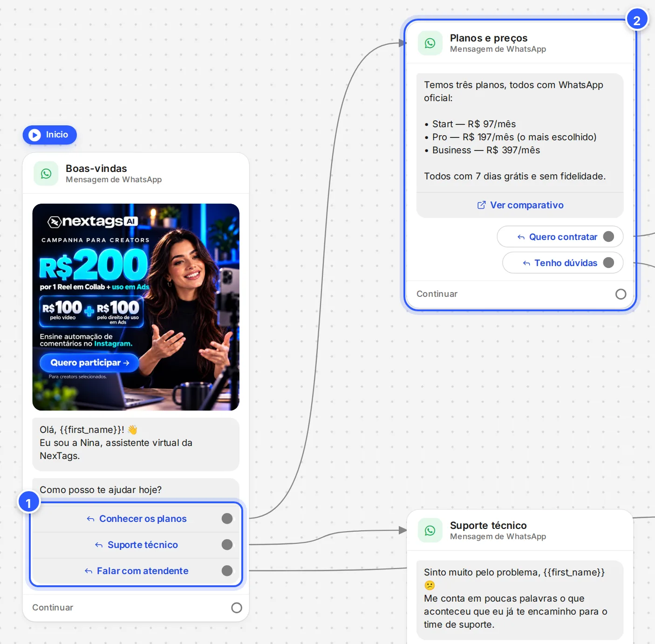Open the NexTags campaign image in Boas-vindas
Screen dimensions: 655x644
(x=136, y=307)
